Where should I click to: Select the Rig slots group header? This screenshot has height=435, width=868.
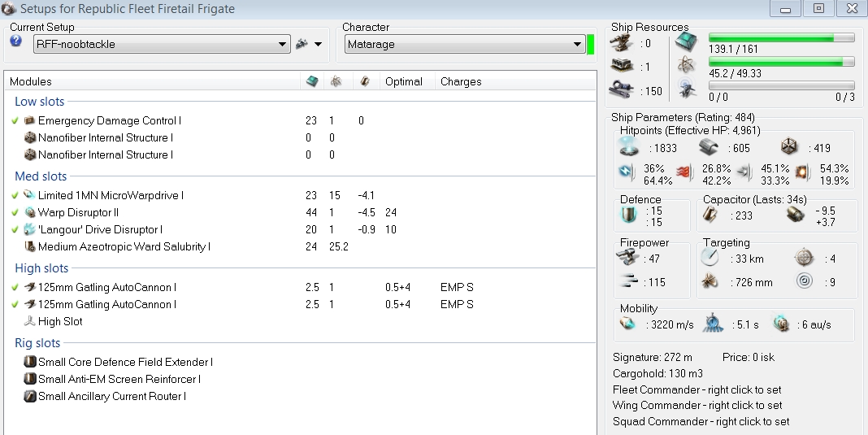tap(37, 343)
